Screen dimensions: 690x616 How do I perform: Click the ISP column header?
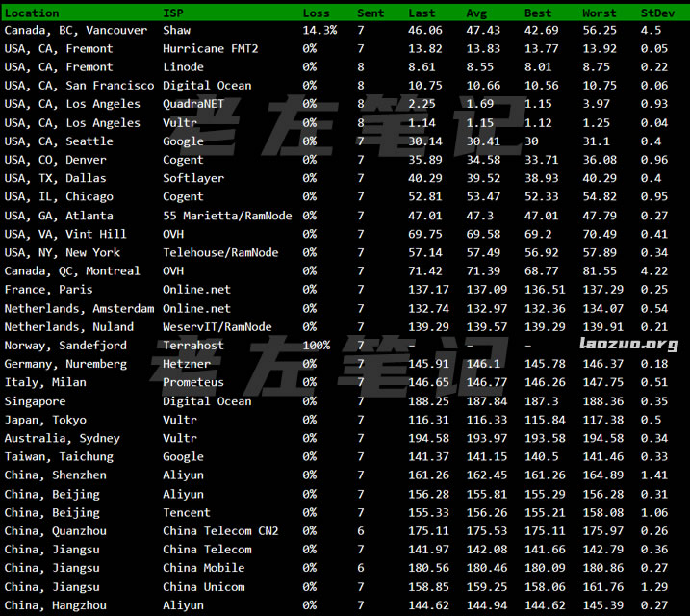(173, 13)
